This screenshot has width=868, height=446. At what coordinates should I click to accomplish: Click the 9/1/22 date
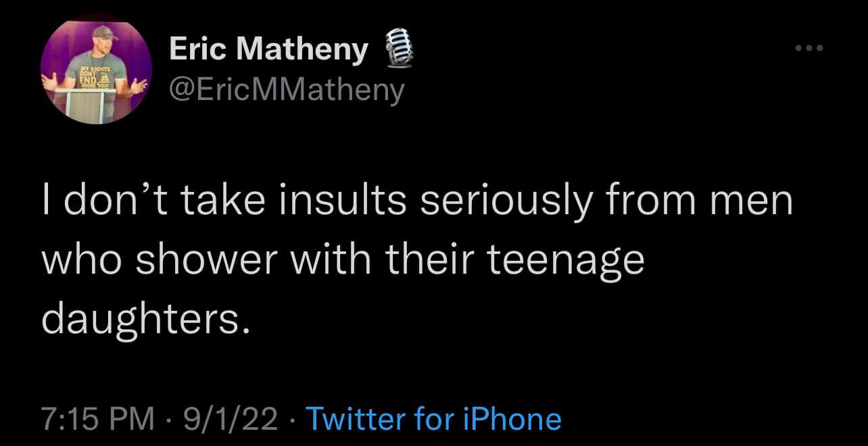[226, 419]
